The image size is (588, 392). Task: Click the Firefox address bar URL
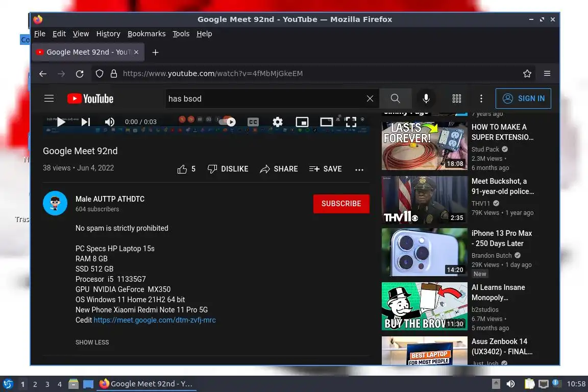pyautogui.click(x=213, y=73)
